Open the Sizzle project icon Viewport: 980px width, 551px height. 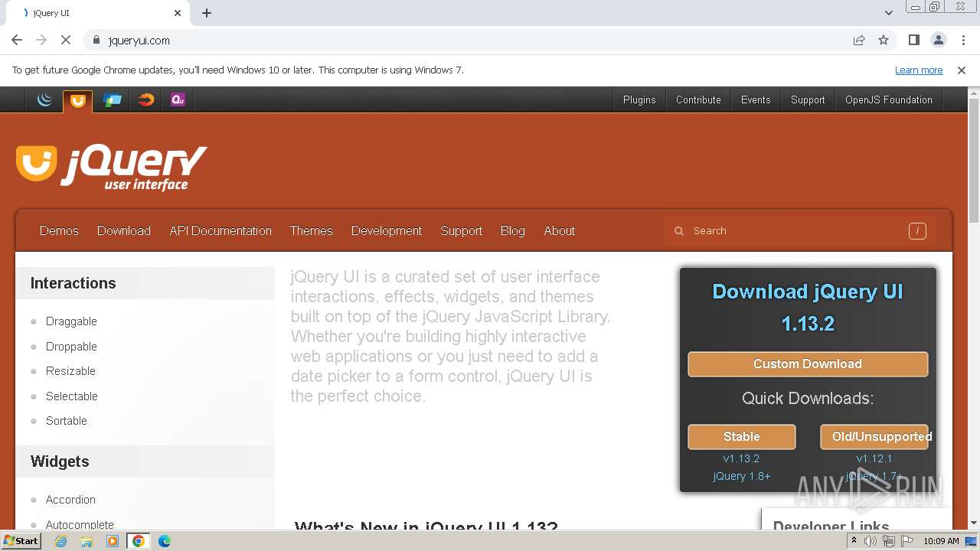pyautogui.click(x=145, y=99)
